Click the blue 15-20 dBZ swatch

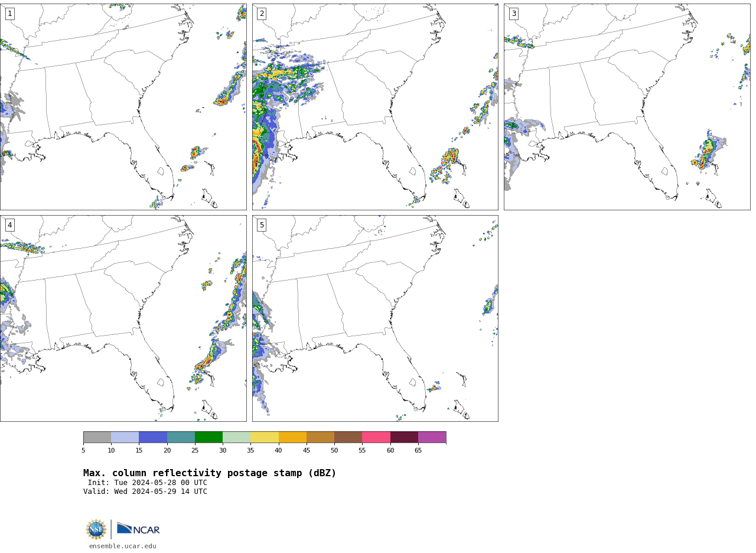153,437
